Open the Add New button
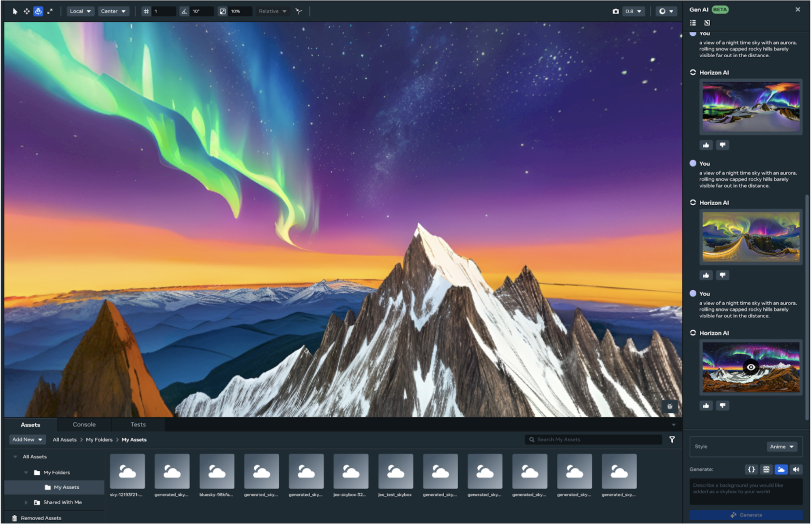 tap(27, 440)
